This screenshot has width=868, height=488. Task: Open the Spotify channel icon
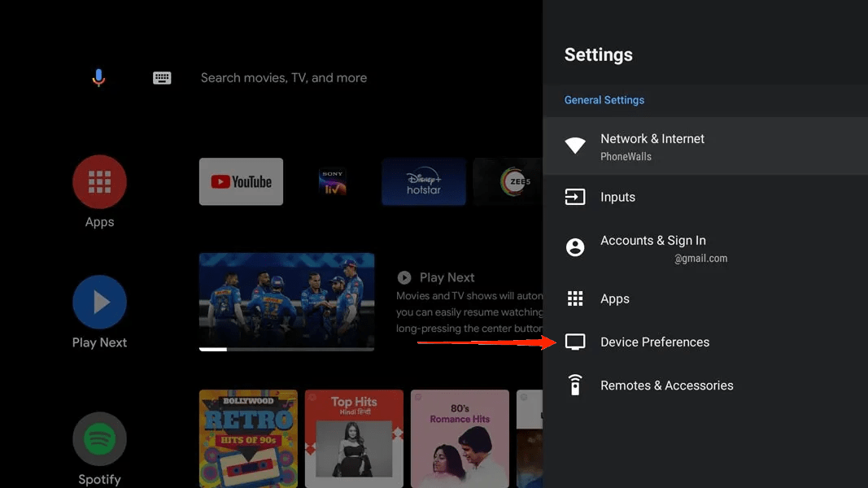pyautogui.click(x=99, y=438)
